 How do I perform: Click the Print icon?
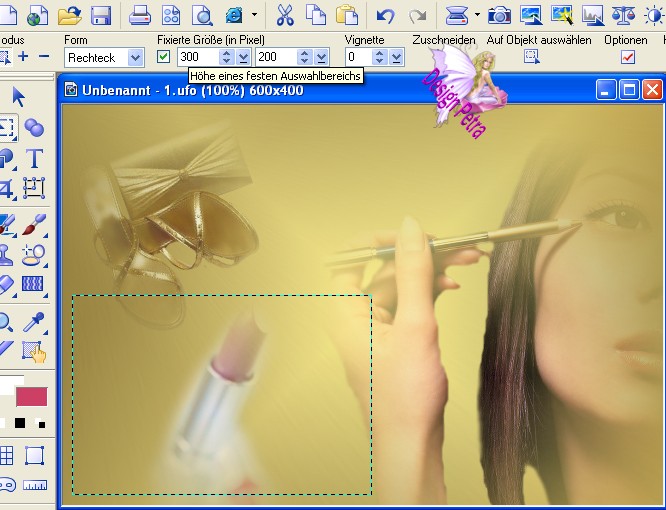coord(140,15)
